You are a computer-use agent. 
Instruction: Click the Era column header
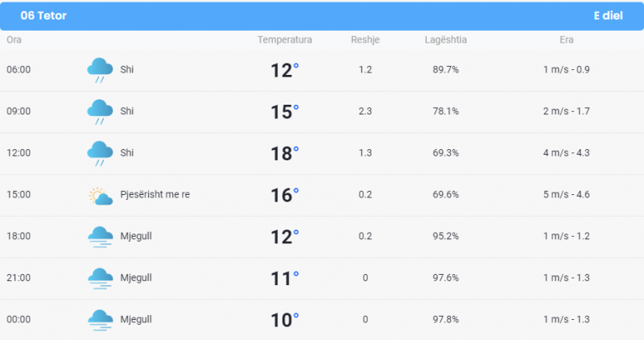click(x=567, y=39)
